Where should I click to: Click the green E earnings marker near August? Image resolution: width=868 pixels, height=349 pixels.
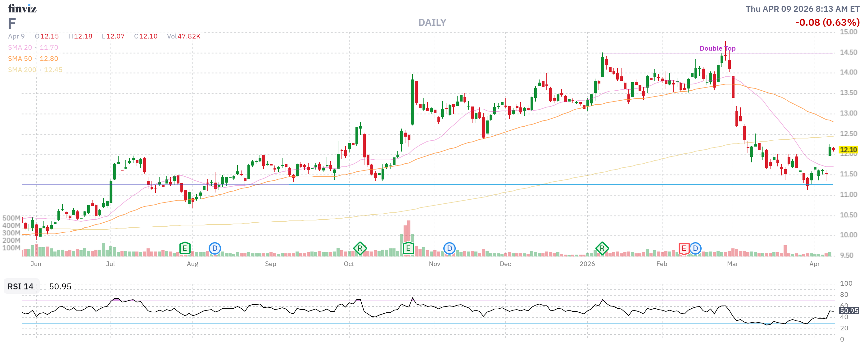pos(185,249)
